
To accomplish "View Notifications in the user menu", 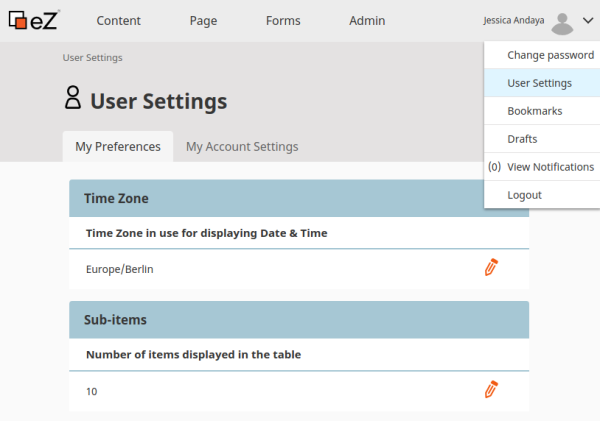I will (x=550, y=167).
